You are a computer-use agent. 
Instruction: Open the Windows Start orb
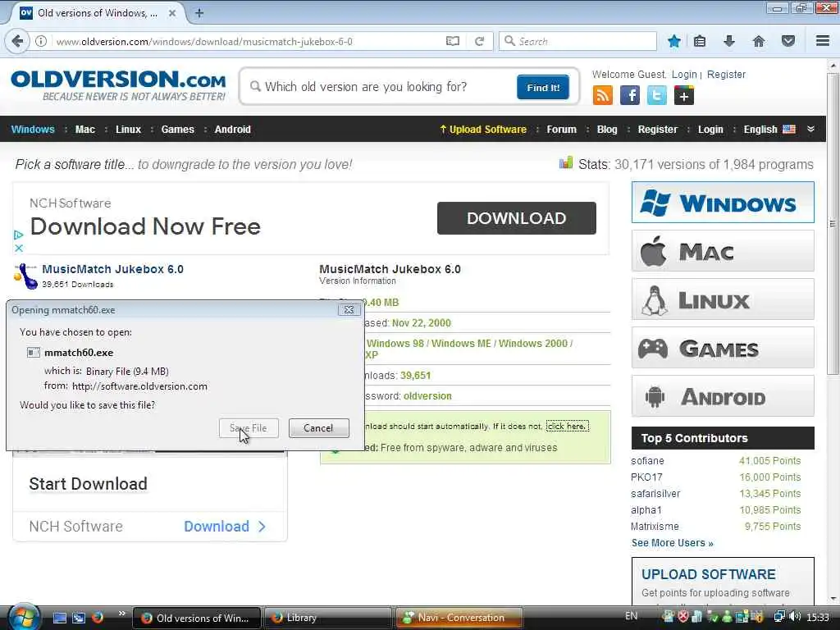pyautogui.click(x=22, y=617)
